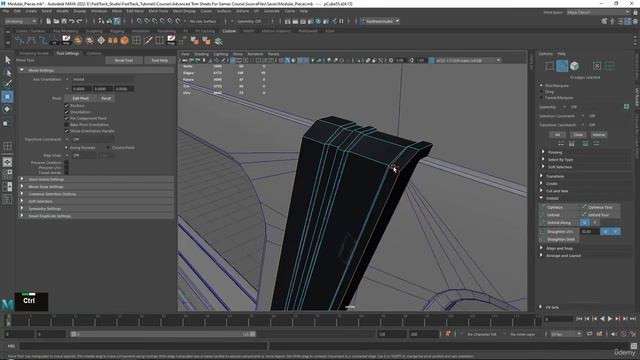Jump to the start of the playback range
Viewport: 640px width, 360px height.
(579, 319)
